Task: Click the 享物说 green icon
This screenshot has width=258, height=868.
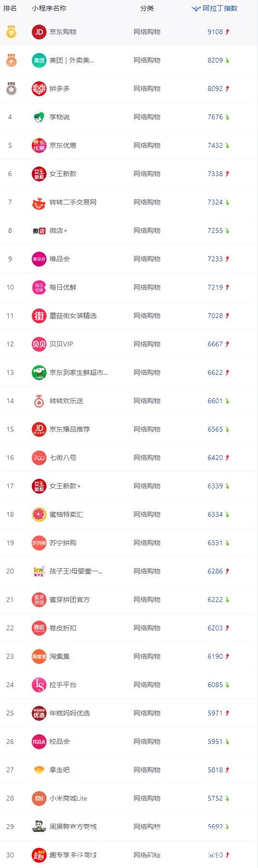Action: (39, 117)
